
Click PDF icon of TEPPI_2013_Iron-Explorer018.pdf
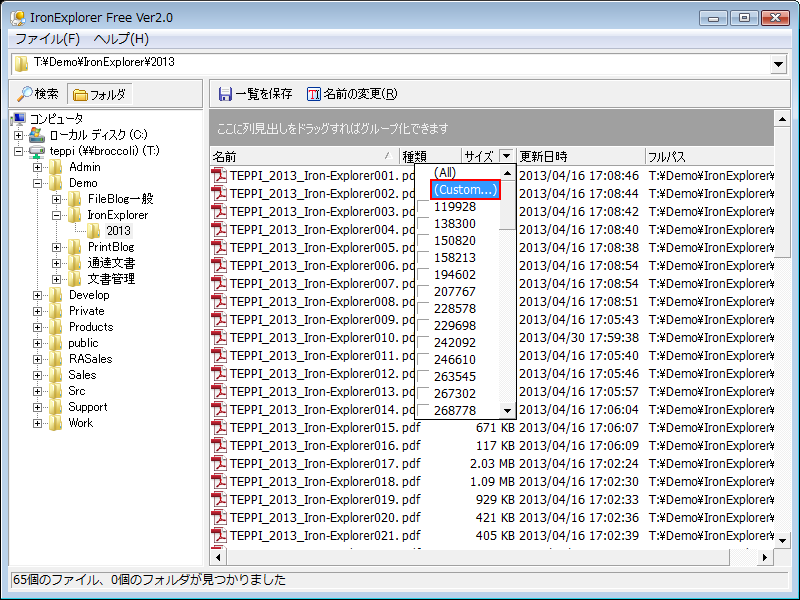point(219,482)
